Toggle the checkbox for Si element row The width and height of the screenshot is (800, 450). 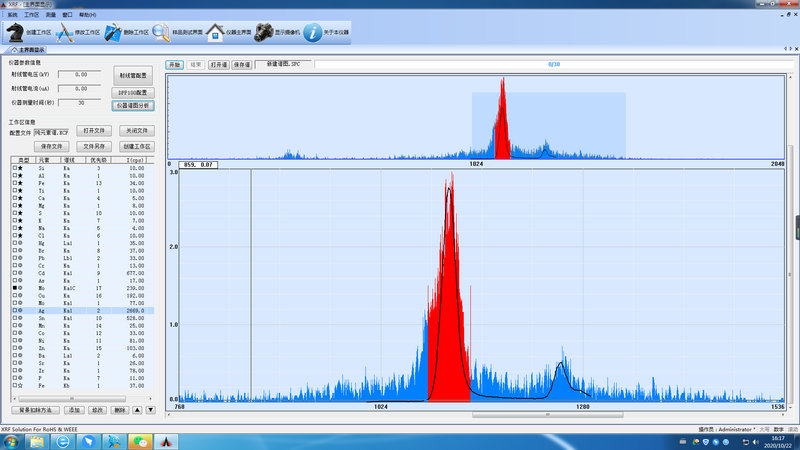pos(13,168)
